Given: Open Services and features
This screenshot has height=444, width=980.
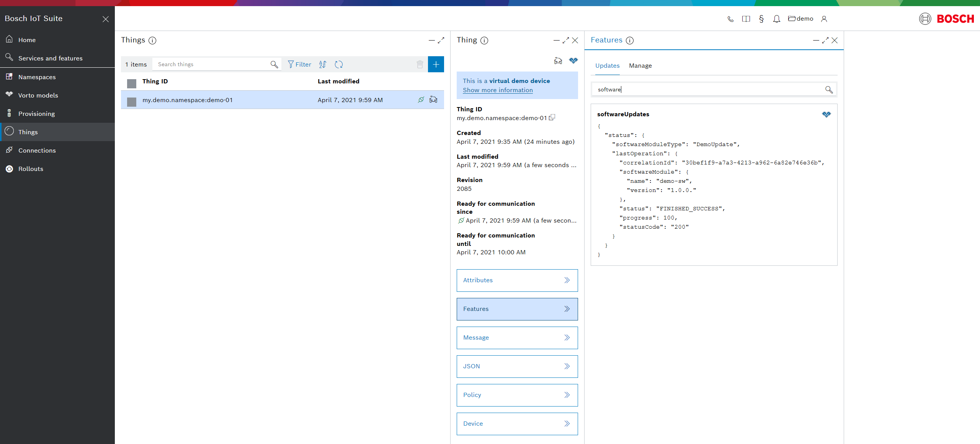Looking at the screenshot, I should coord(57,58).
